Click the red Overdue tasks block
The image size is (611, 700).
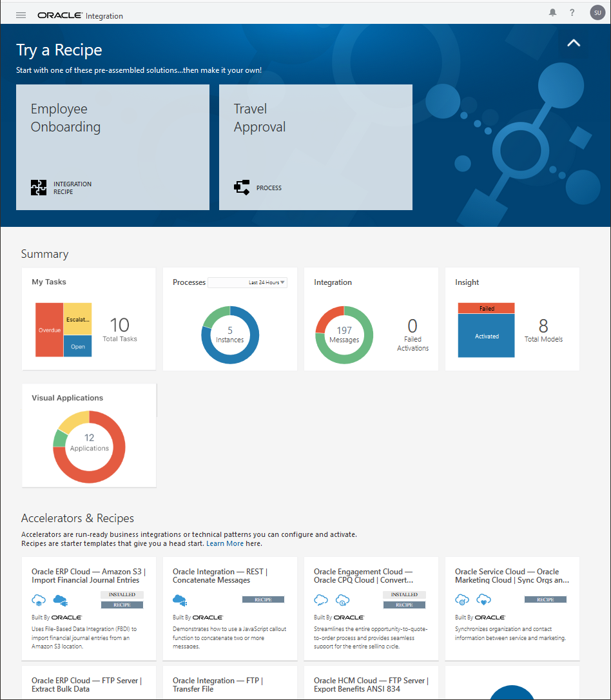[x=49, y=330]
